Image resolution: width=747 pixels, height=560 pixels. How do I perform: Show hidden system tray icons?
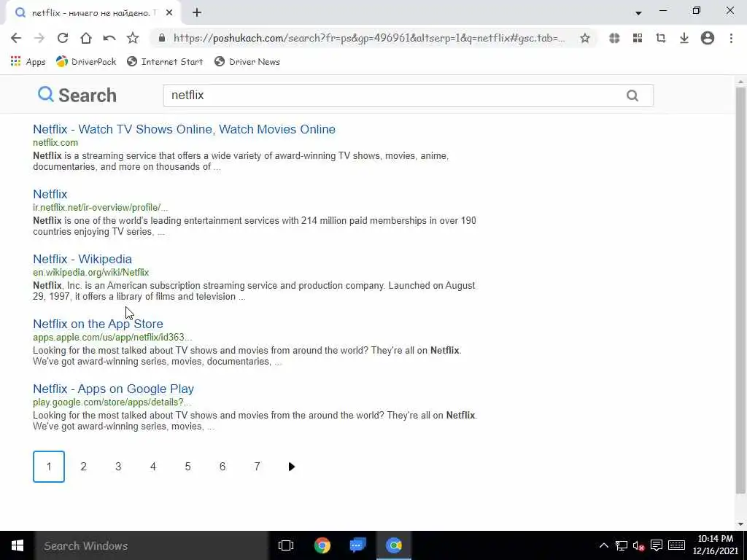(603, 545)
